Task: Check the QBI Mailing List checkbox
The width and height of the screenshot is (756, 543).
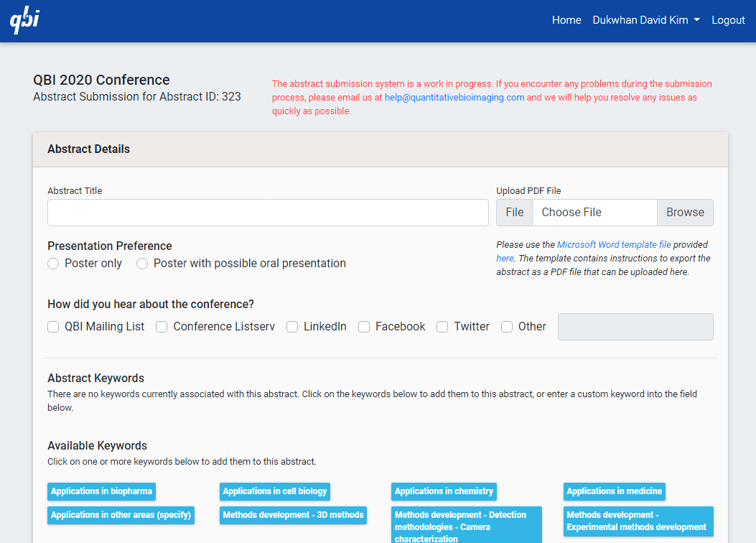Action: coord(52,326)
